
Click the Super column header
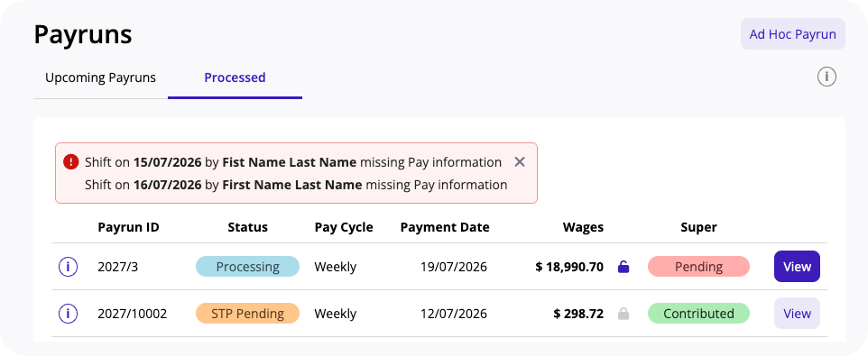pyautogui.click(x=698, y=227)
